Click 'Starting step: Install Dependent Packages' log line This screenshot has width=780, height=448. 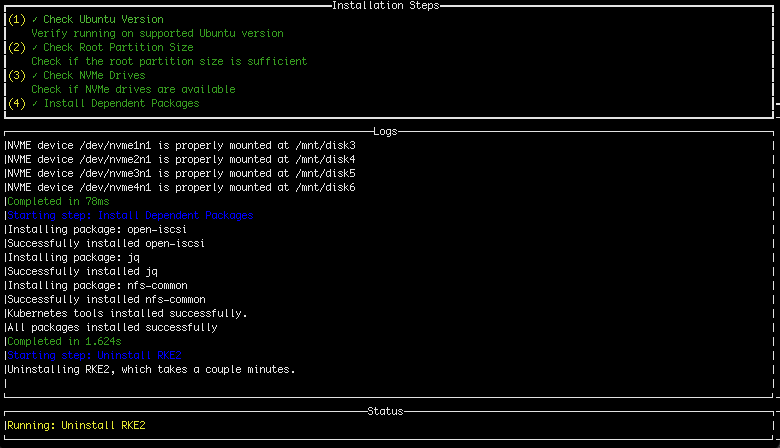[130, 215]
